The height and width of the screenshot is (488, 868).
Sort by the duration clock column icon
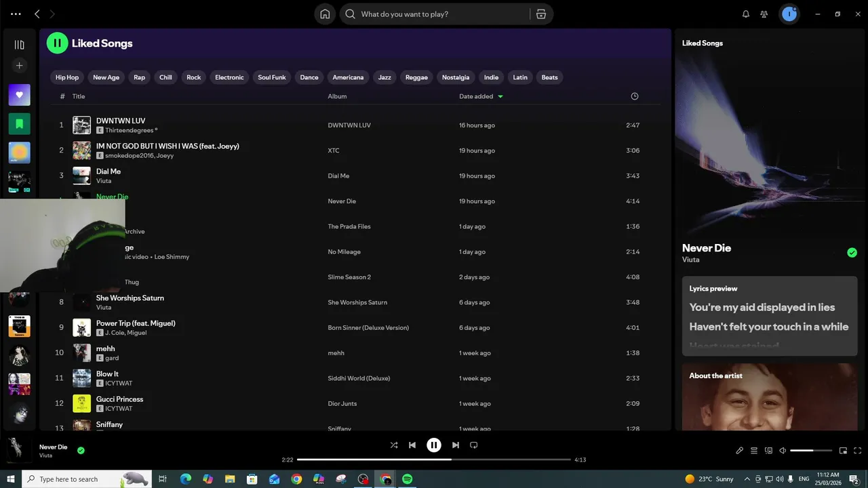pyautogui.click(x=635, y=96)
